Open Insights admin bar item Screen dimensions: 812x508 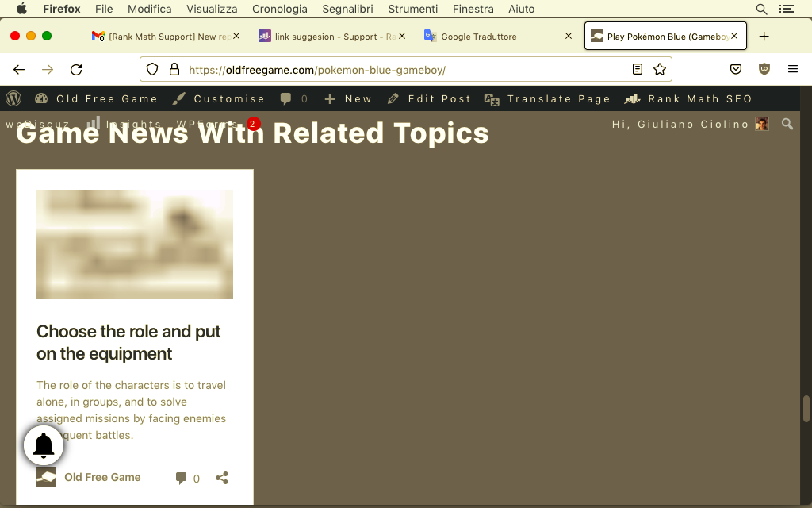pyautogui.click(x=124, y=124)
